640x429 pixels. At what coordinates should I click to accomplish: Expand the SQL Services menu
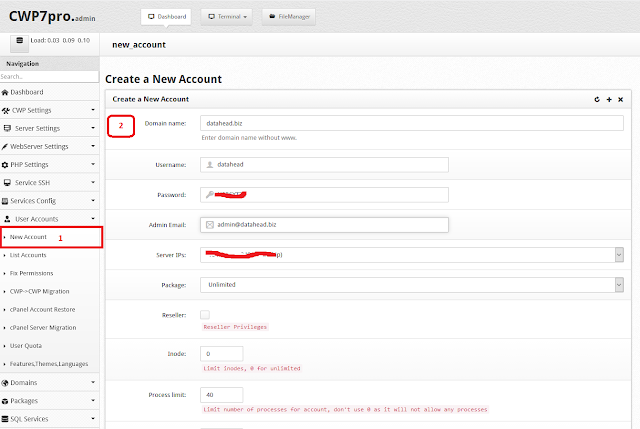point(49,419)
